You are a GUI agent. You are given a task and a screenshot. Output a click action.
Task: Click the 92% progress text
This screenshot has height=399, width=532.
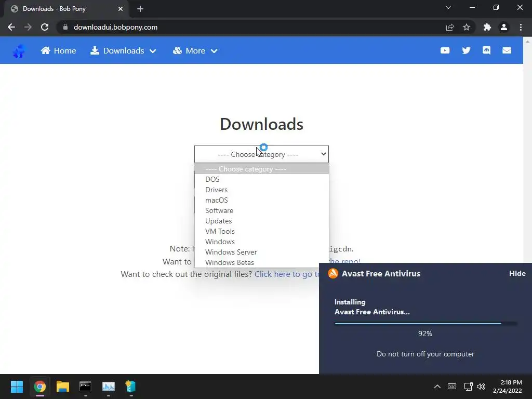point(425,334)
